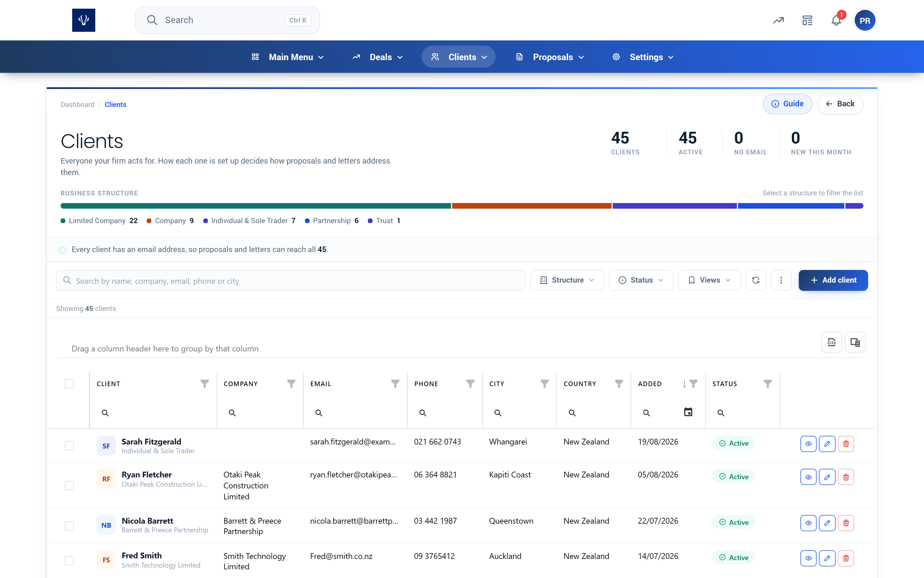
Task: Open the Company column filter funnel
Action: coord(291,384)
